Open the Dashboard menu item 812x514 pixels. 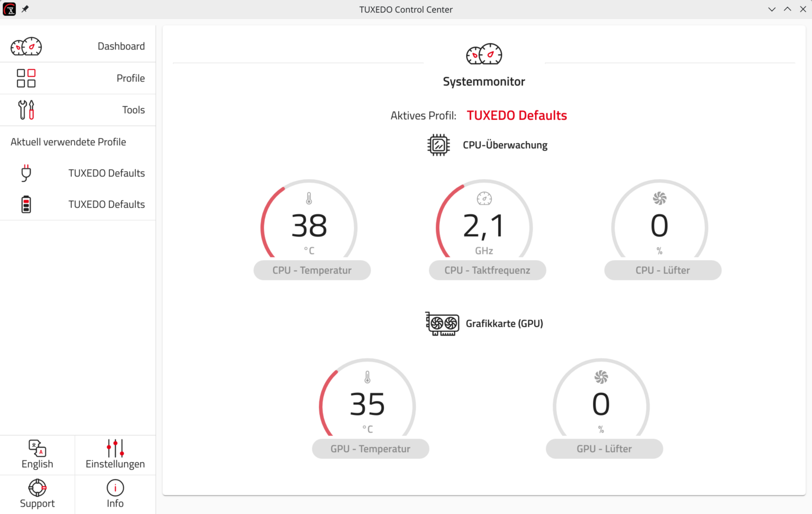point(78,46)
